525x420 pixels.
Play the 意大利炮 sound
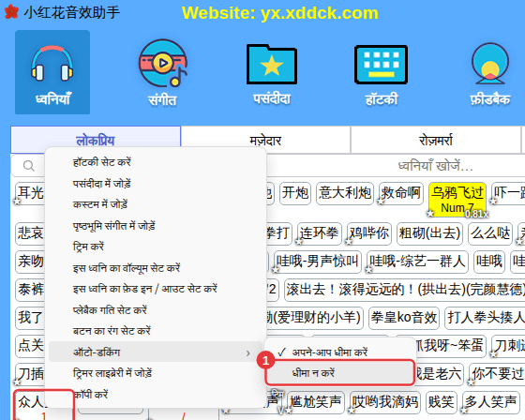click(x=345, y=193)
